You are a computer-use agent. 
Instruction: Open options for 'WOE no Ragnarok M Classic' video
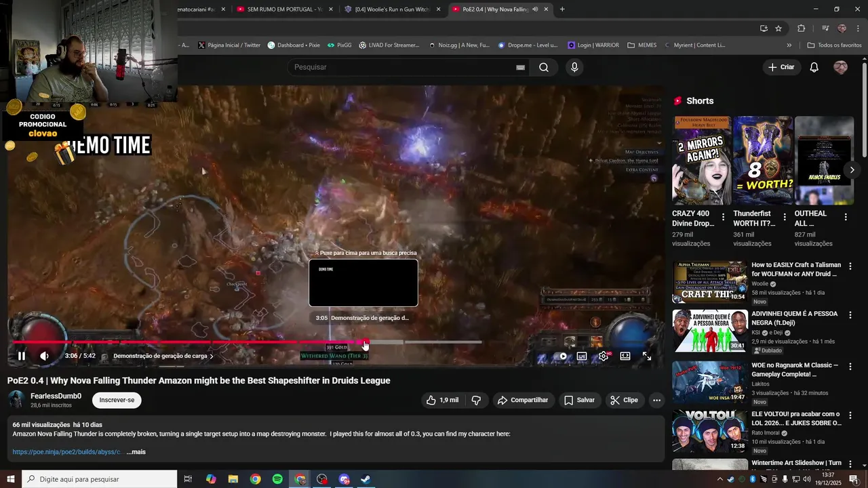point(850,367)
